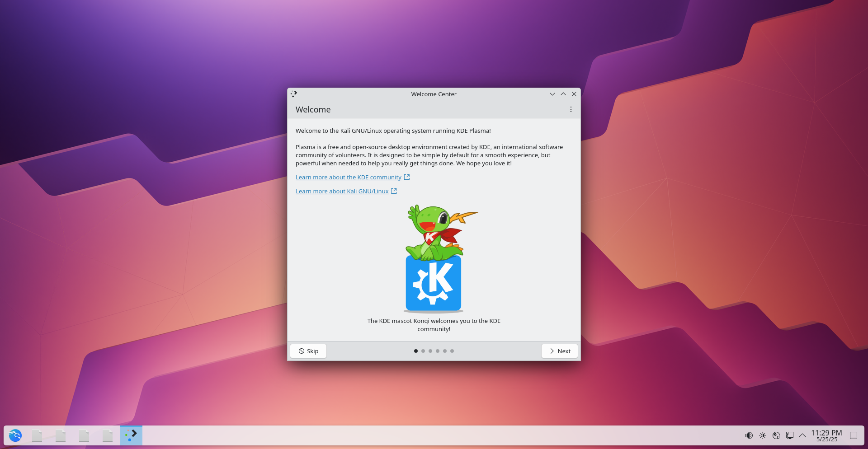Expand the hidden system tray icons arrow
Image resolution: width=868 pixels, height=449 pixels.
[802, 435]
